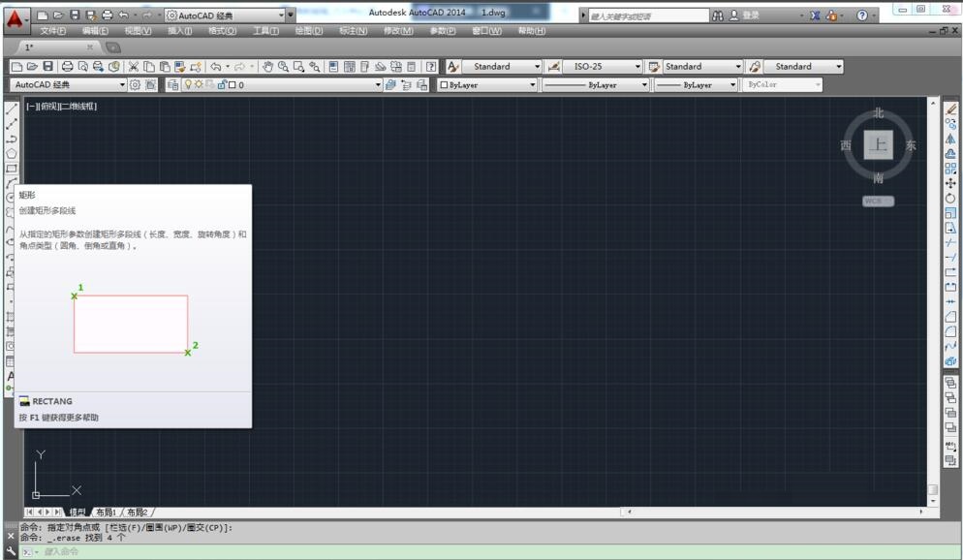
Task: Toggle the WCS button under the ViewCube
Action: [x=878, y=201]
